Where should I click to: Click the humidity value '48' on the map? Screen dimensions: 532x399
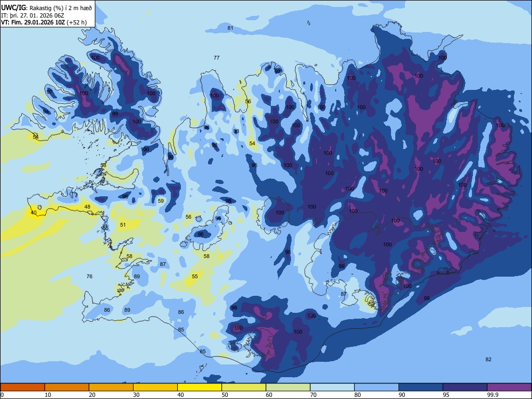coord(87,206)
